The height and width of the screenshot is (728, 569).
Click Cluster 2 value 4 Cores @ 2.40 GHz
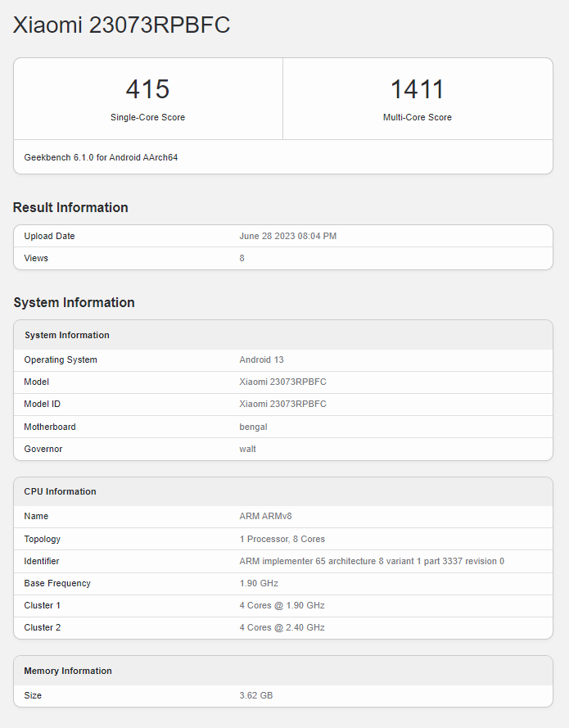point(282,627)
